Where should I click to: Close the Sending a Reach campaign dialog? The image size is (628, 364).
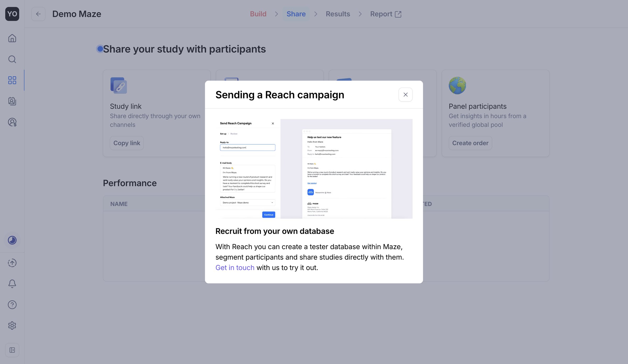click(x=405, y=94)
